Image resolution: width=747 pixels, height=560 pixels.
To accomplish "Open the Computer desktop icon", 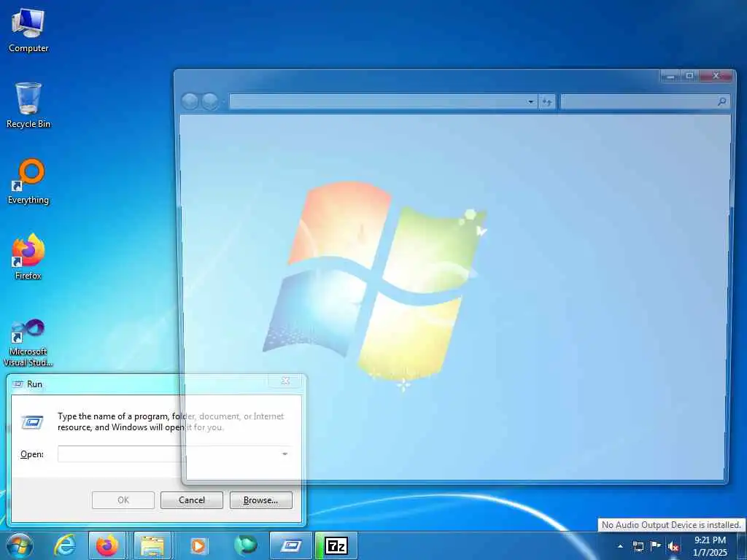I will point(28,31).
